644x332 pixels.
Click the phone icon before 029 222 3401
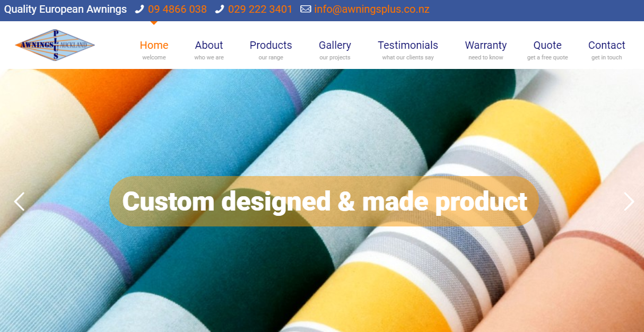tap(220, 9)
